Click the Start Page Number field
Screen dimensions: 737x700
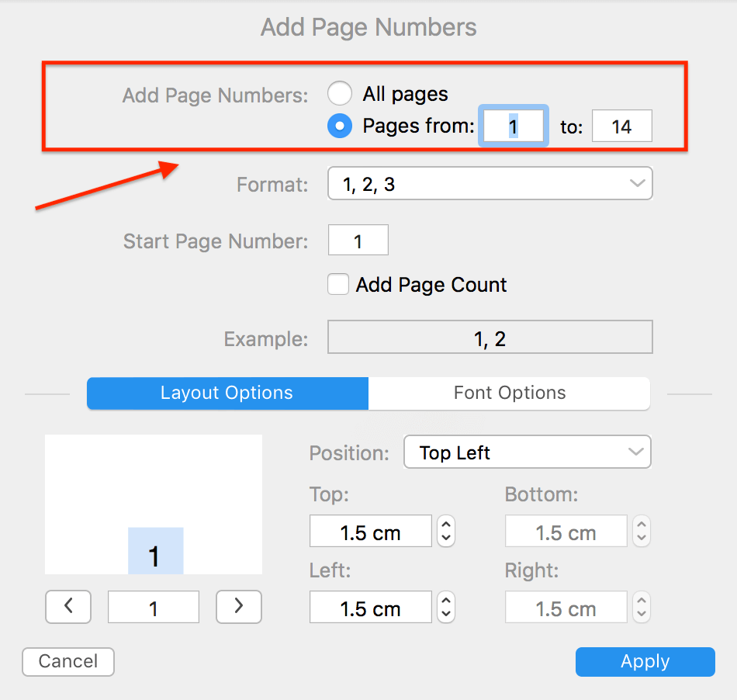tap(358, 241)
